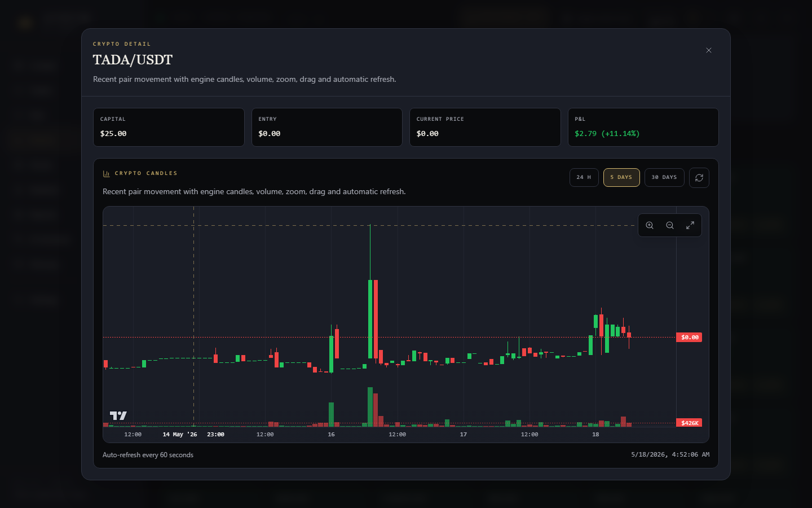The height and width of the screenshot is (508, 812).
Task: Click the Auto-refresh every 60 seconds text
Action: pyautogui.click(x=148, y=455)
